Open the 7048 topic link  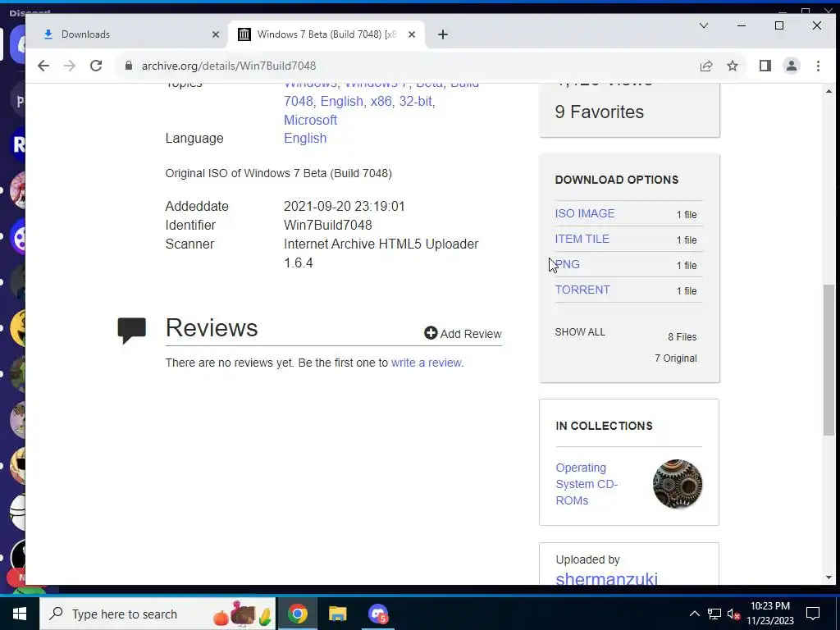click(299, 101)
